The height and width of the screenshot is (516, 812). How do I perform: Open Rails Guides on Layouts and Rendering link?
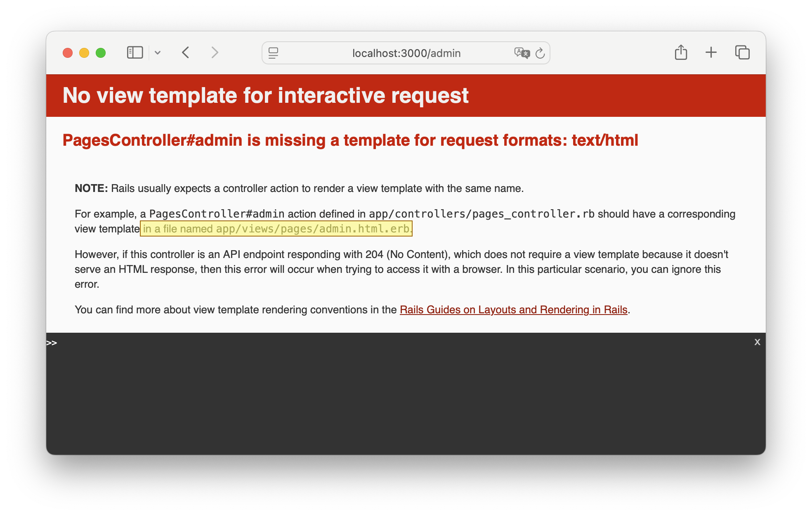[x=513, y=310]
